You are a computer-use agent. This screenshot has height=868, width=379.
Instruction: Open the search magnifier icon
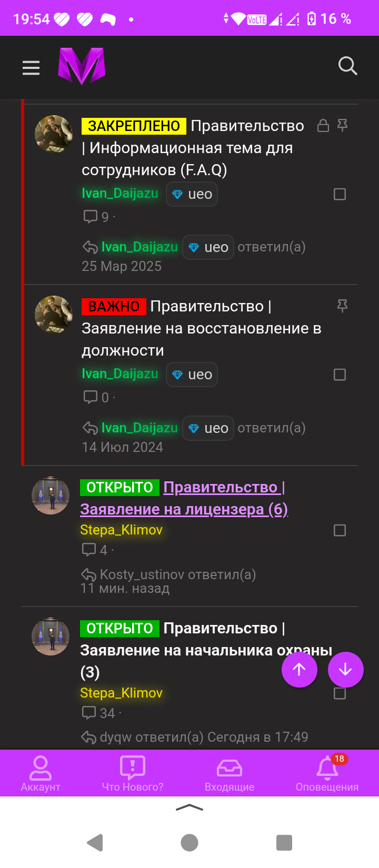347,66
